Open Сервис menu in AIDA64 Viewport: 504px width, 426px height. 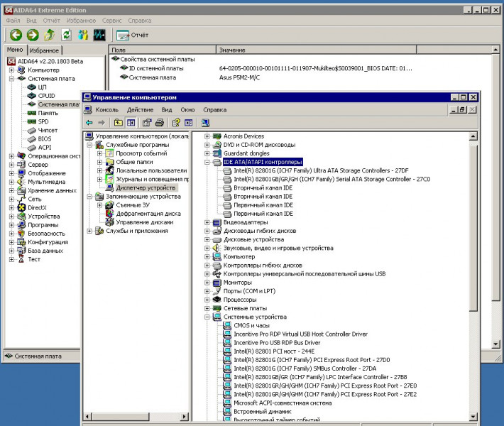pos(111,21)
